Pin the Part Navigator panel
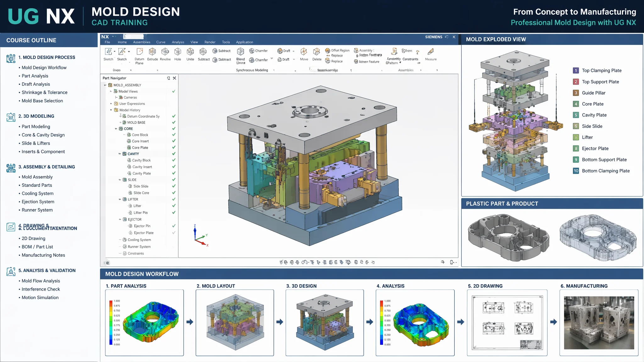This screenshot has height=362, width=644. tap(169, 78)
